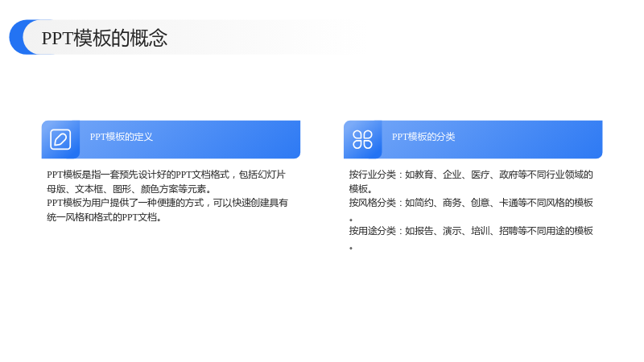Image resolution: width=644 pixels, height=362 pixels.
Task: Select the 按行业分类 text line
Action: (x=471, y=175)
